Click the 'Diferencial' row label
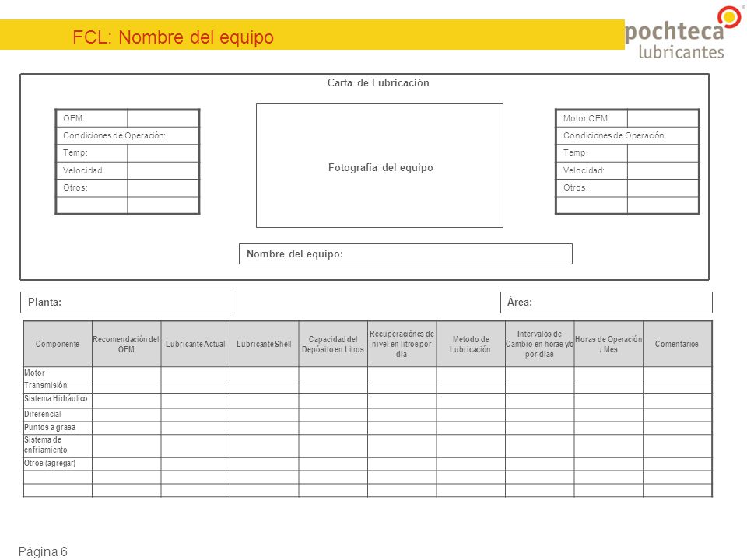The height and width of the screenshot is (560, 747). (42, 414)
